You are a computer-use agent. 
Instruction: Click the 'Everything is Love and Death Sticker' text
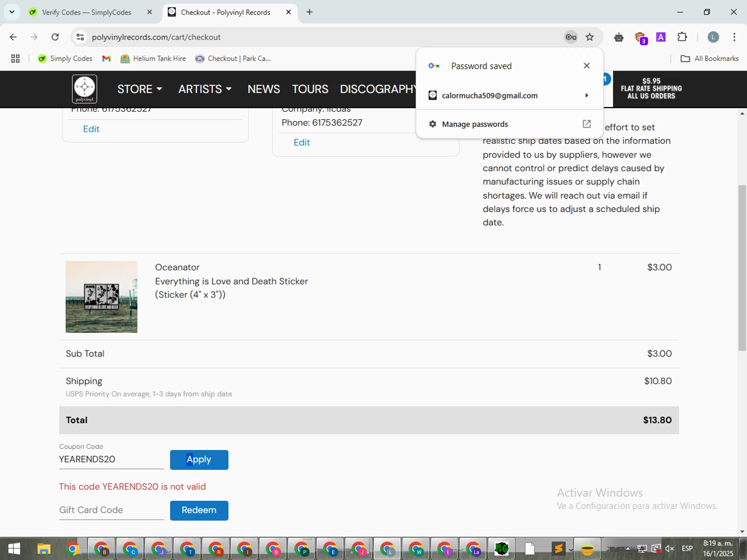[x=232, y=281]
